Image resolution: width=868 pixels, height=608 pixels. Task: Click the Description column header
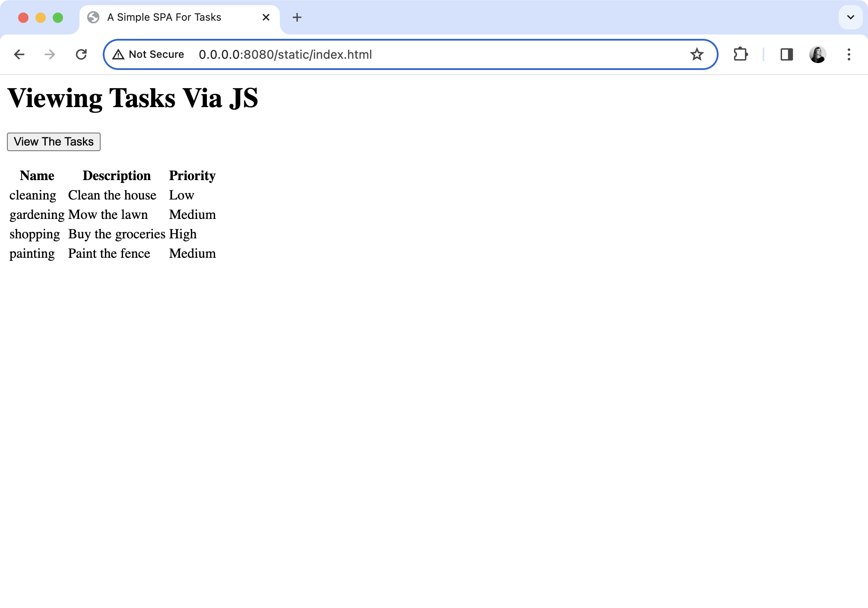point(116,175)
